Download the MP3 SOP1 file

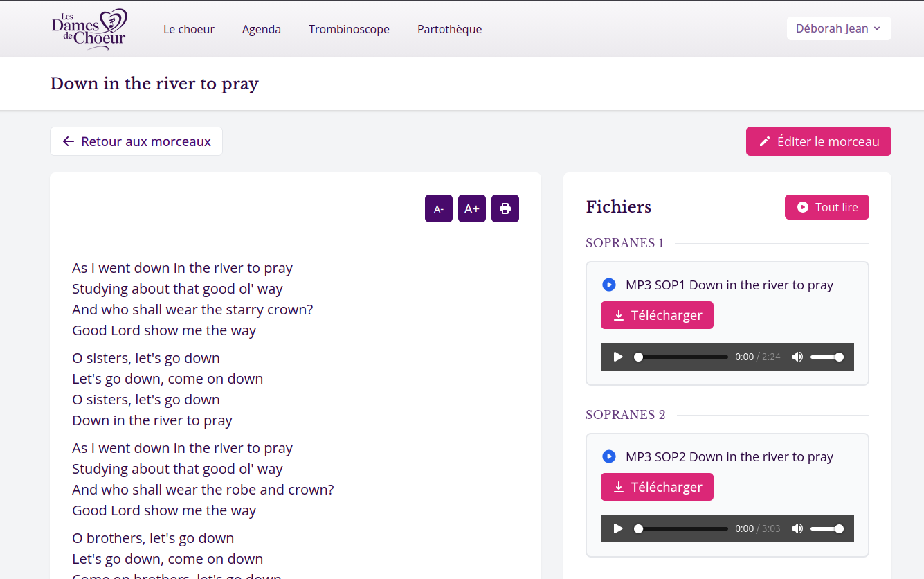(657, 315)
